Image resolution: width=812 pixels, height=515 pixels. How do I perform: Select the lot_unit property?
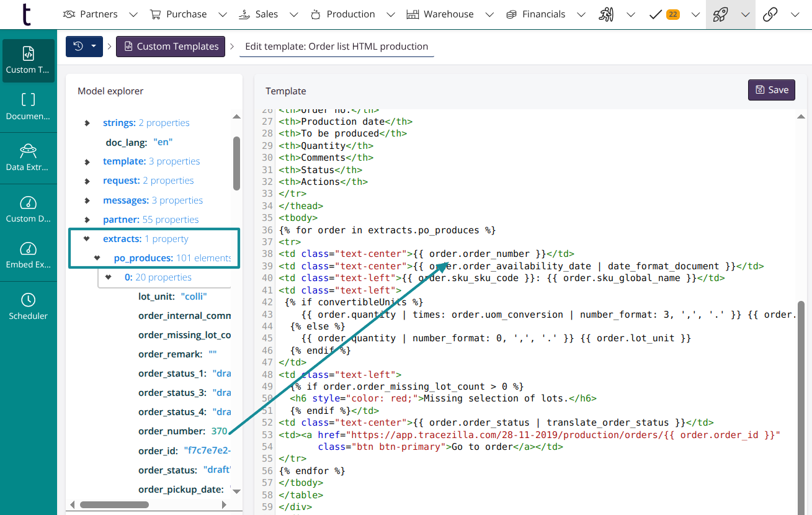pyautogui.click(x=172, y=297)
